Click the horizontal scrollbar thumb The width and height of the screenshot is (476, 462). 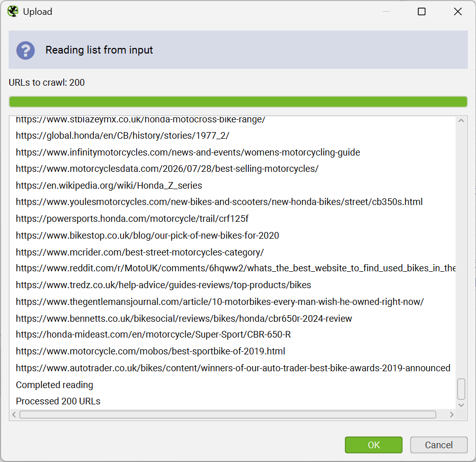tap(228, 415)
